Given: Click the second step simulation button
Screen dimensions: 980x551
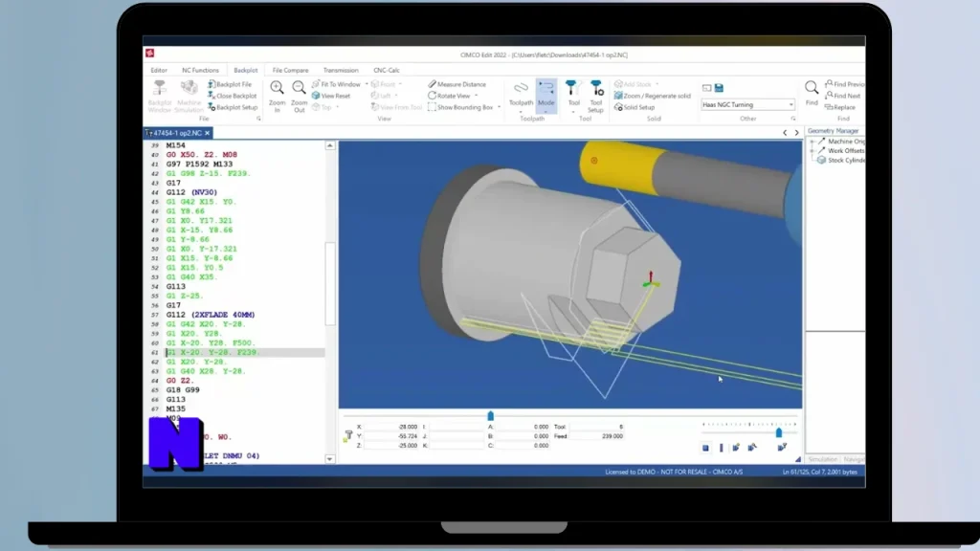Looking at the screenshot, I should tap(752, 448).
